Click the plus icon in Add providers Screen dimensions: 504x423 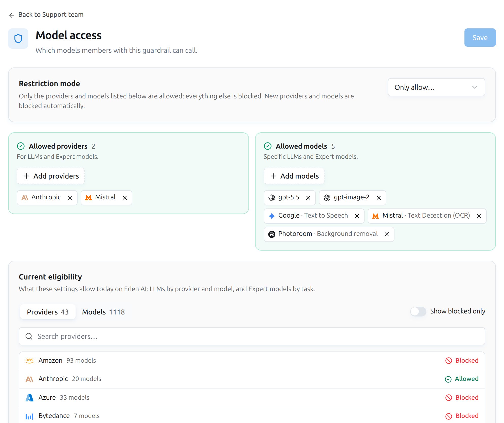(x=26, y=176)
